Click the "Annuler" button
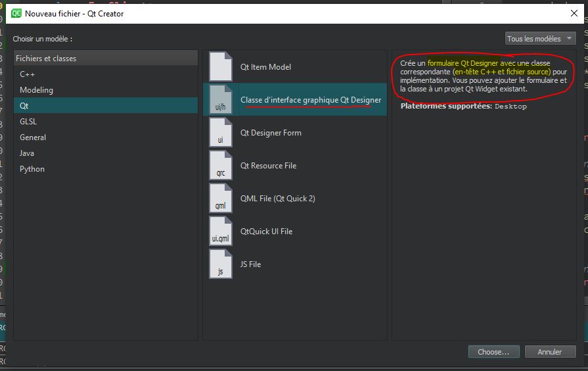This screenshot has height=371, width=588. pyautogui.click(x=550, y=352)
